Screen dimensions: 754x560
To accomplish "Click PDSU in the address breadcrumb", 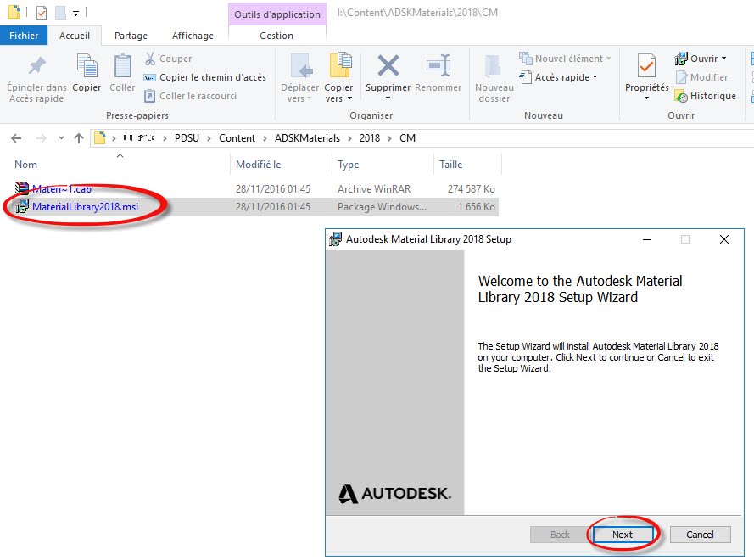I will (x=187, y=138).
